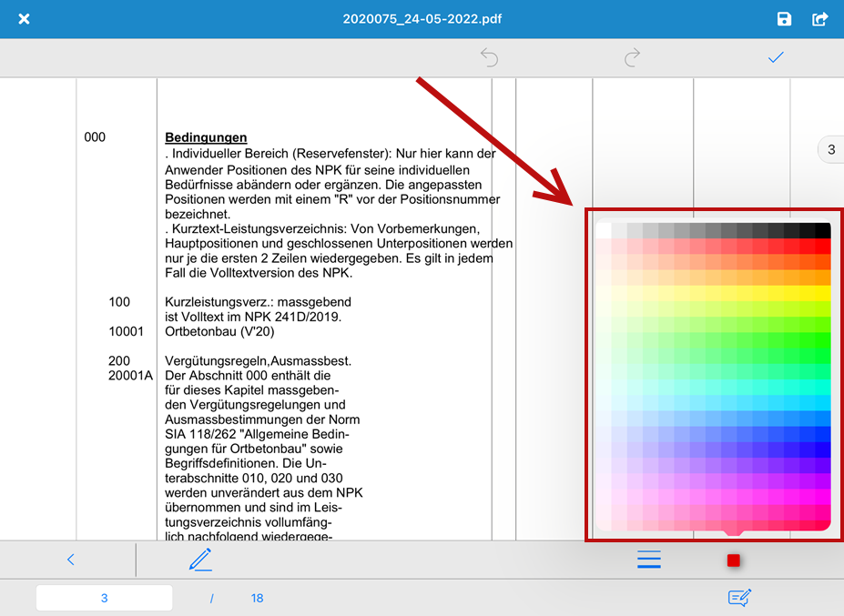Tap the page 3 indicator badge
The image size is (844, 616).
pos(831,149)
